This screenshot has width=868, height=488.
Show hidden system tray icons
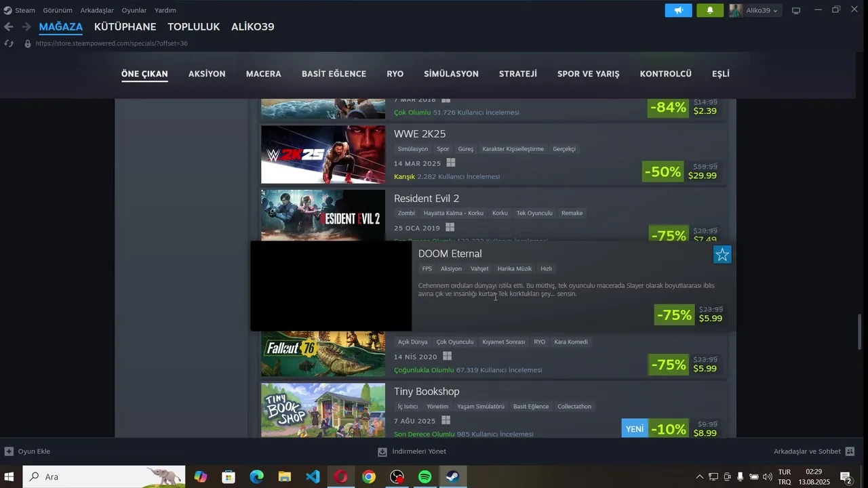(700, 477)
